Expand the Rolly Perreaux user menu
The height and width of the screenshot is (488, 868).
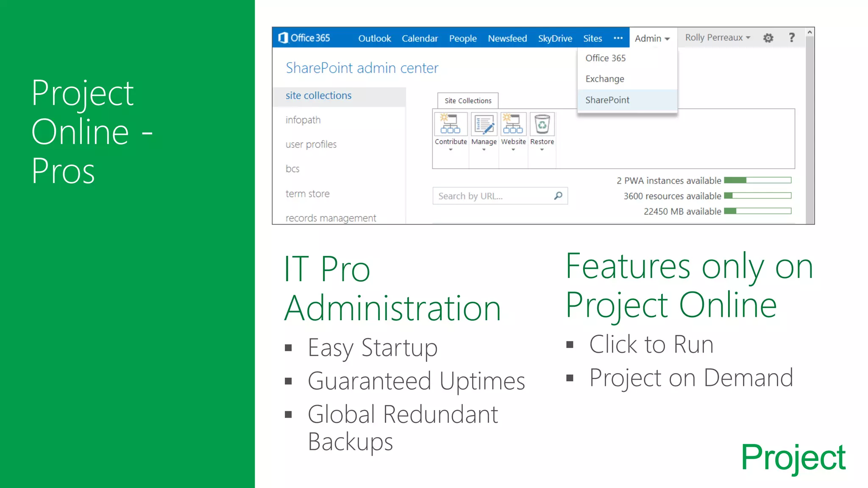(718, 38)
